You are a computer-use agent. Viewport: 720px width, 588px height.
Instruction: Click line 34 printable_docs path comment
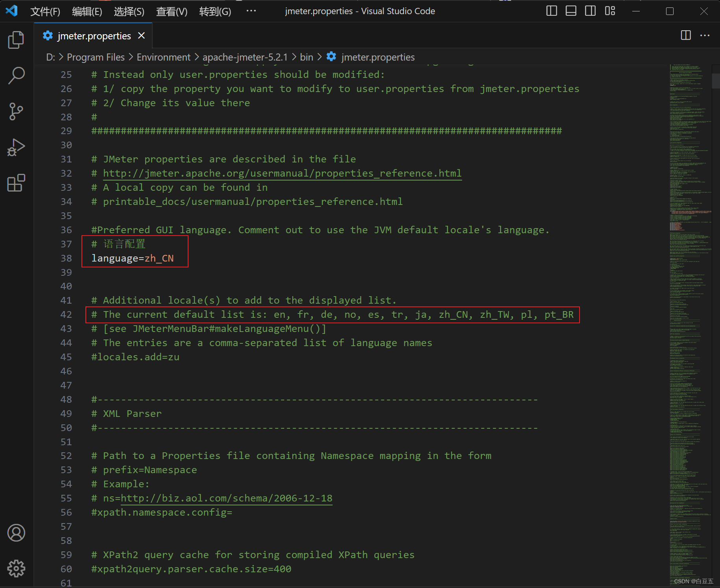(247, 202)
